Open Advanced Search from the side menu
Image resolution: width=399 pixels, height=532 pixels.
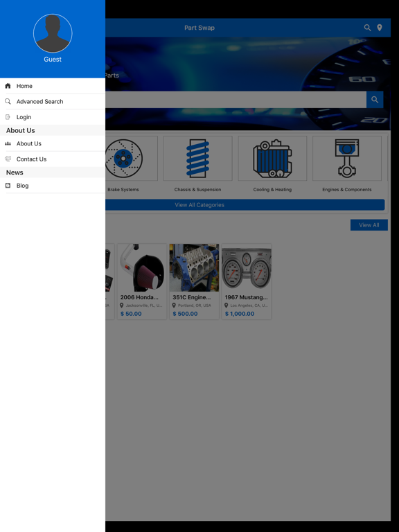[x=53, y=101]
